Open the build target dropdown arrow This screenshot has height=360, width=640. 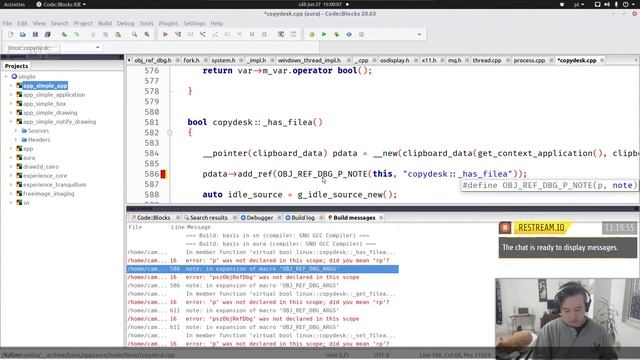coord(419,35)
